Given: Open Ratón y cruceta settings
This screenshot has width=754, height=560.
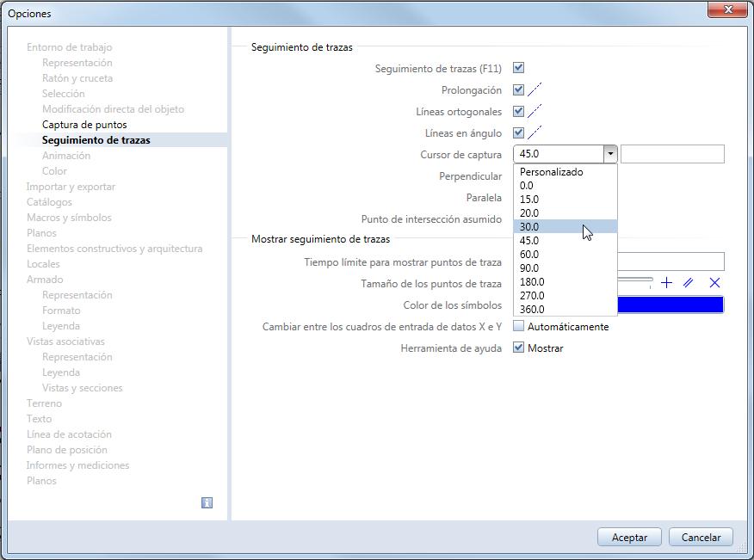Looking at the screenshot, I should click(77, 78).
